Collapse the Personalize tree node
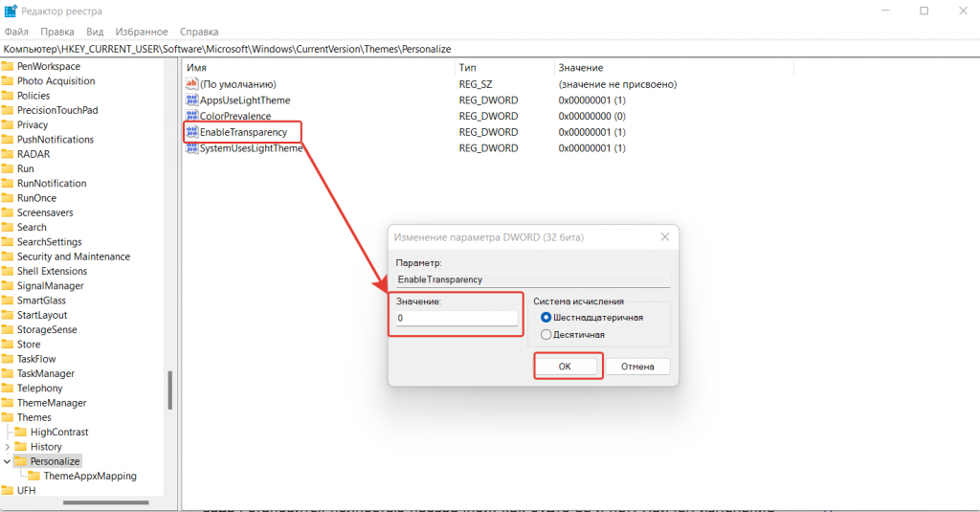980x512 pixels. pos(8,461)
